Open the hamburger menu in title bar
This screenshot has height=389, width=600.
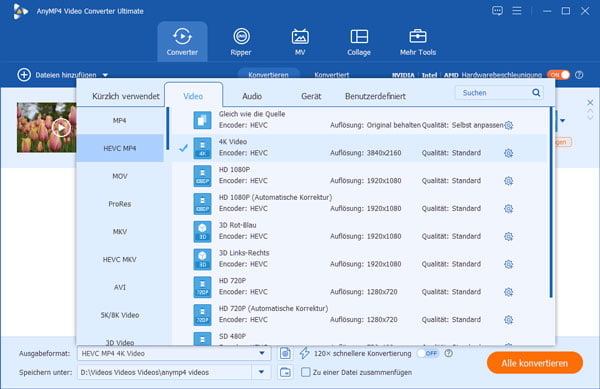pos(517,11)
